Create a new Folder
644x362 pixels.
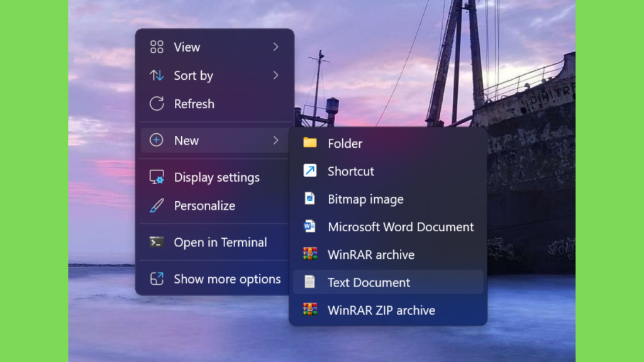click(388, 143)
